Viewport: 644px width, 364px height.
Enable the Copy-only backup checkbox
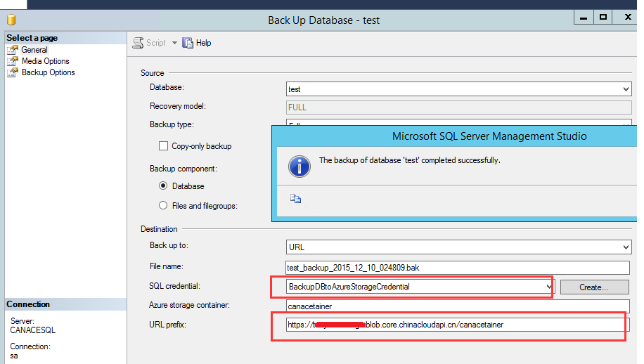tap(164, 146)
